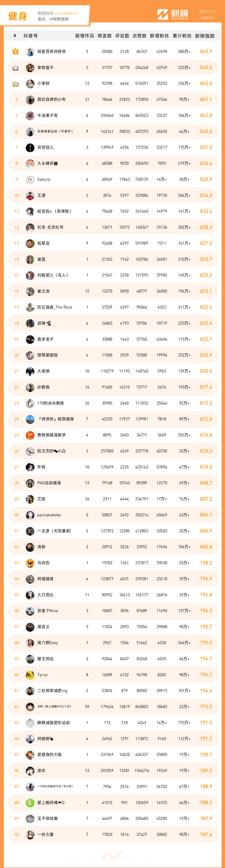The image size is (225, 868).
Task: Click the bronze crown third-place badge
Action: tap(15, 84)
